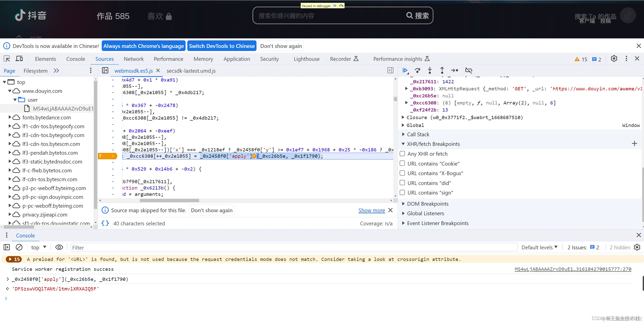Clear the console output

coord(19,247)
